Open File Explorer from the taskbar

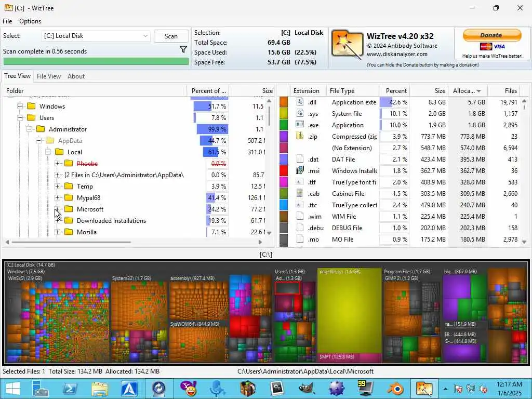click(99, 389)
